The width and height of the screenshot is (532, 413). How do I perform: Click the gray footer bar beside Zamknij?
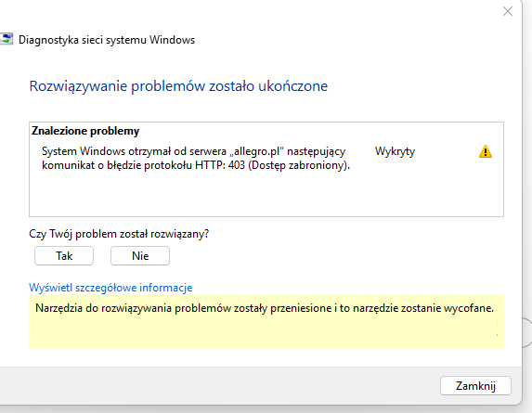pyautogui.click(x=217, y=385)
